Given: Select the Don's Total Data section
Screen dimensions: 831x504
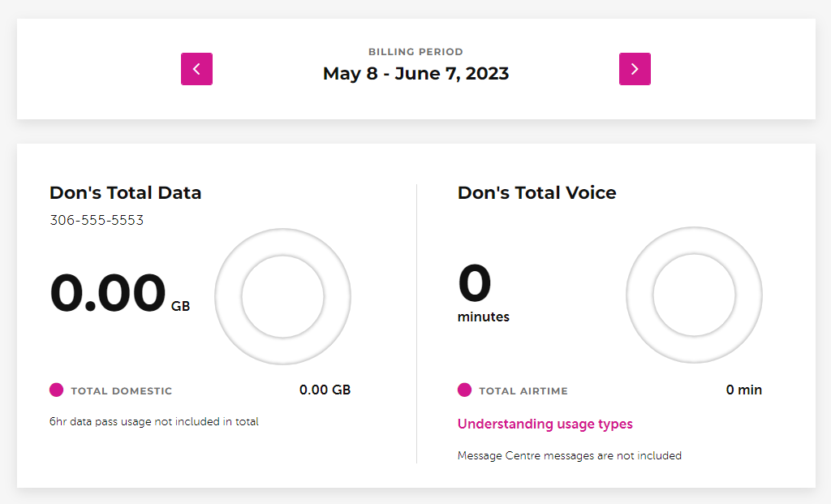Looking at the screenshot, I should pyautogui.click(x=125, y=193).
